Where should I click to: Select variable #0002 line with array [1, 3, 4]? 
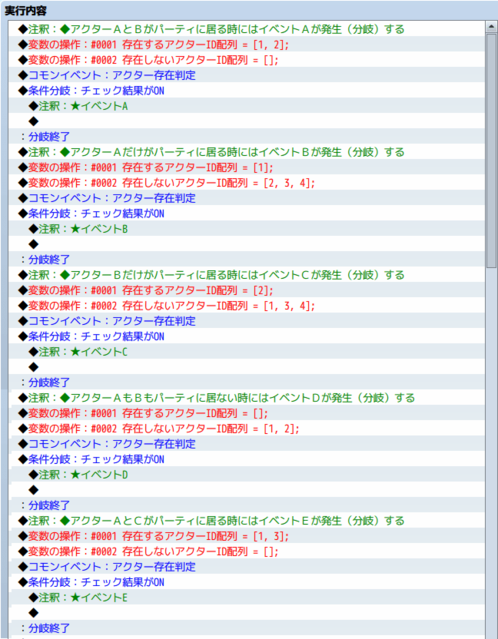(x=247, y=306)
